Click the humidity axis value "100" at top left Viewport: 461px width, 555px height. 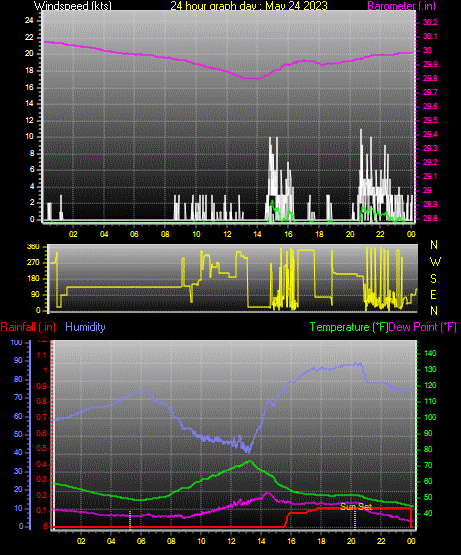tap(16, 342)
